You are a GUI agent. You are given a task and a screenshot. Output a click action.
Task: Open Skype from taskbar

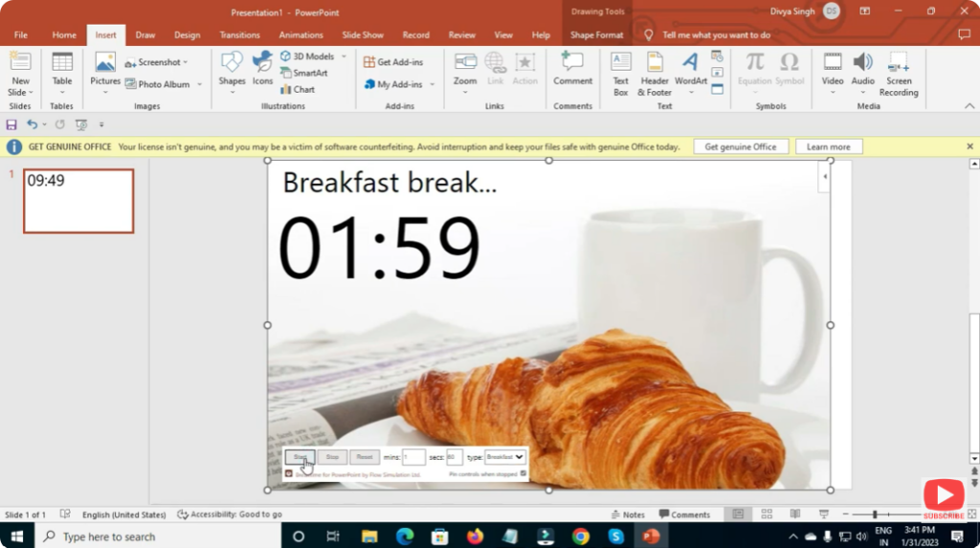[615, 537]
